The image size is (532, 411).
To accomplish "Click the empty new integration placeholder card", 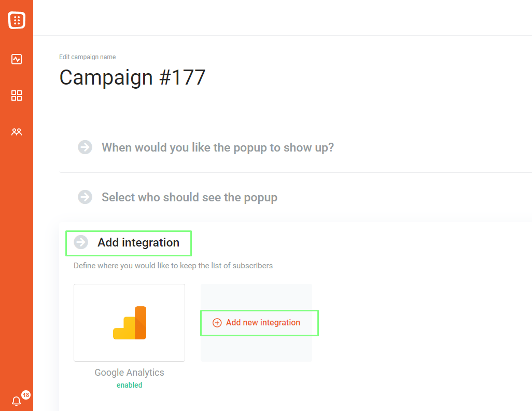I will tap(256, 323).
